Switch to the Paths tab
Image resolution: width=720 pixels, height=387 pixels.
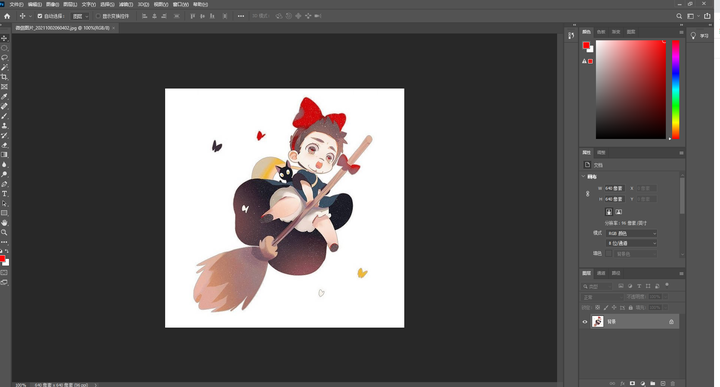point(616,273)
